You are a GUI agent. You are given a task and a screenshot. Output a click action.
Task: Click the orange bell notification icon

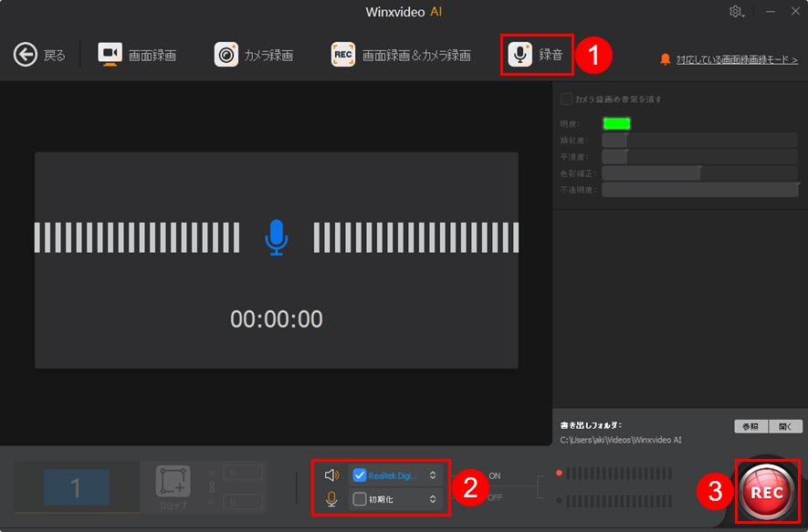pos(665,59)
